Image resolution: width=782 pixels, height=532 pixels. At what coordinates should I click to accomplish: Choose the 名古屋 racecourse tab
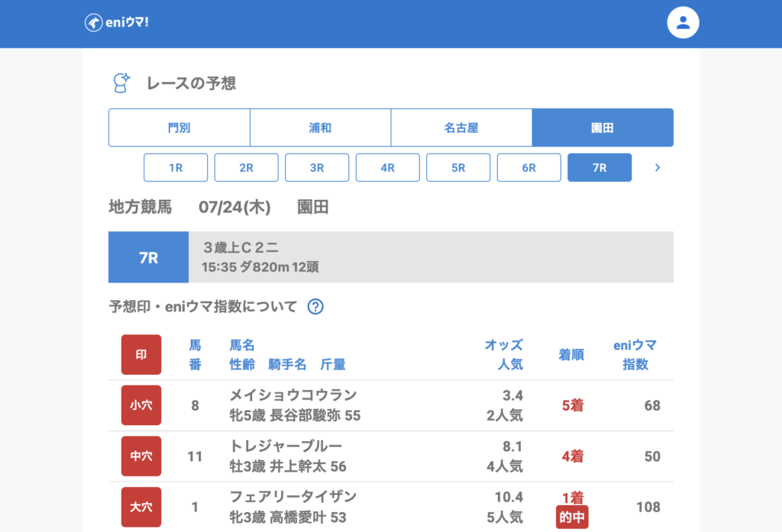click(x=461, y=127)
